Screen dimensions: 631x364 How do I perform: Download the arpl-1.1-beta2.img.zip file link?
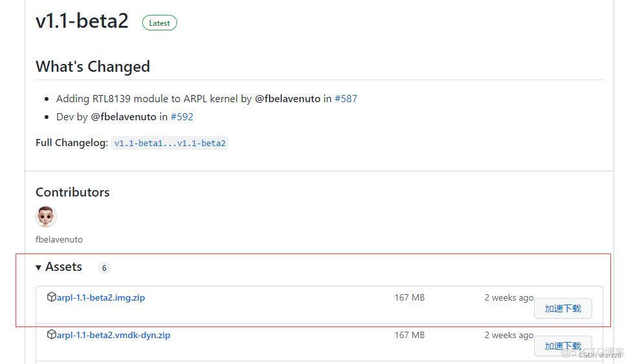[101, 297]
